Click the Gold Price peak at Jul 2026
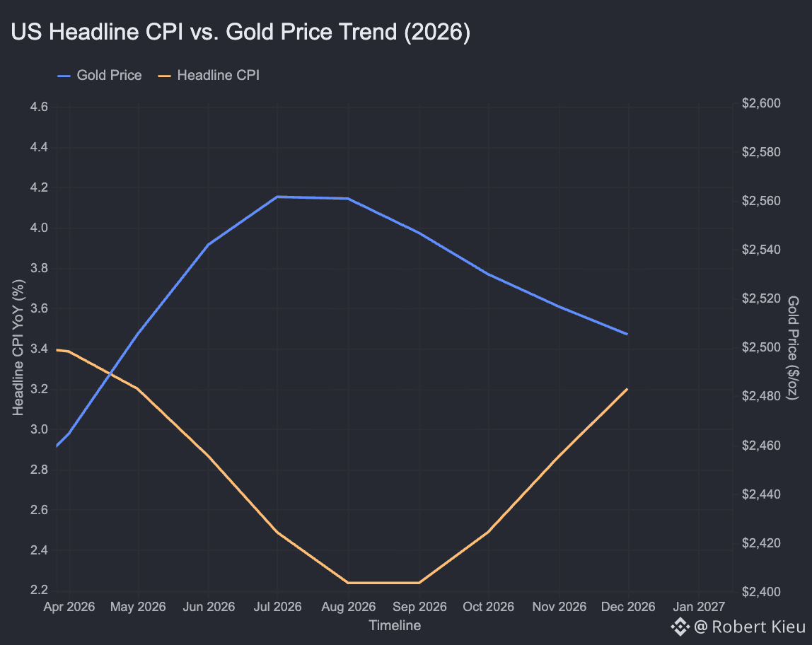This screenshot has width=812, height=645. click(x=277, y=197)
